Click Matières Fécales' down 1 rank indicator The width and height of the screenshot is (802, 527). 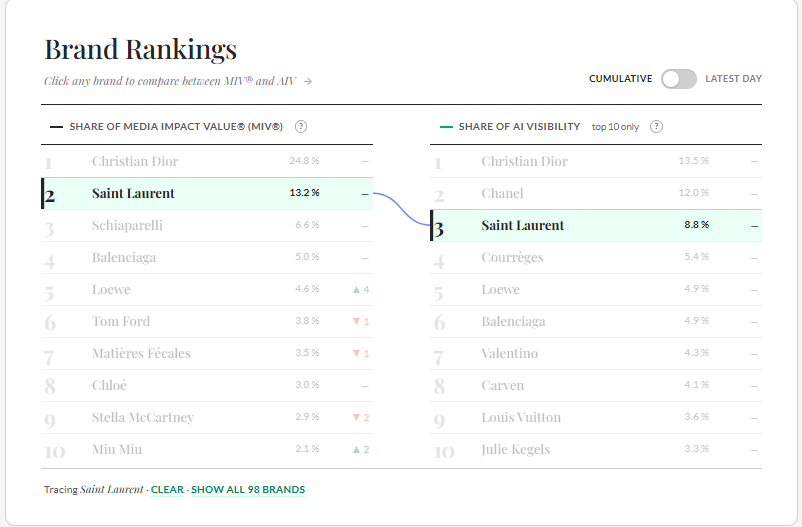click(361, 354)
